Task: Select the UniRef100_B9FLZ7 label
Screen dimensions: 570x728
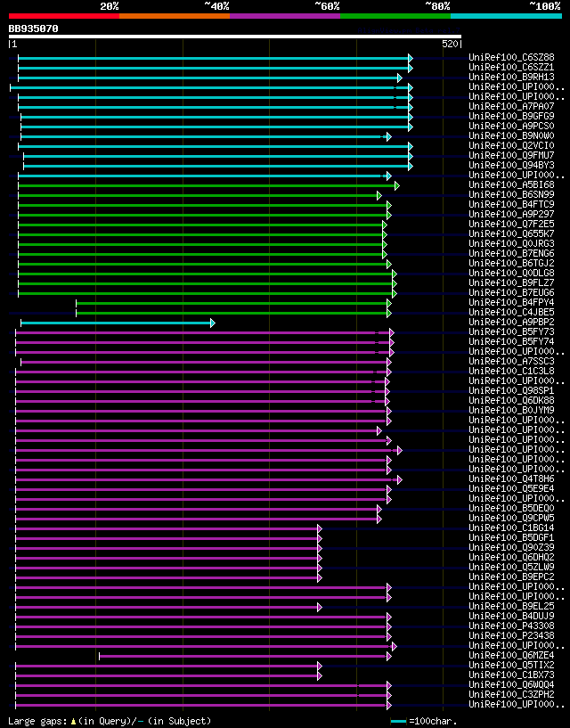Action: click(x=511, y=282)
